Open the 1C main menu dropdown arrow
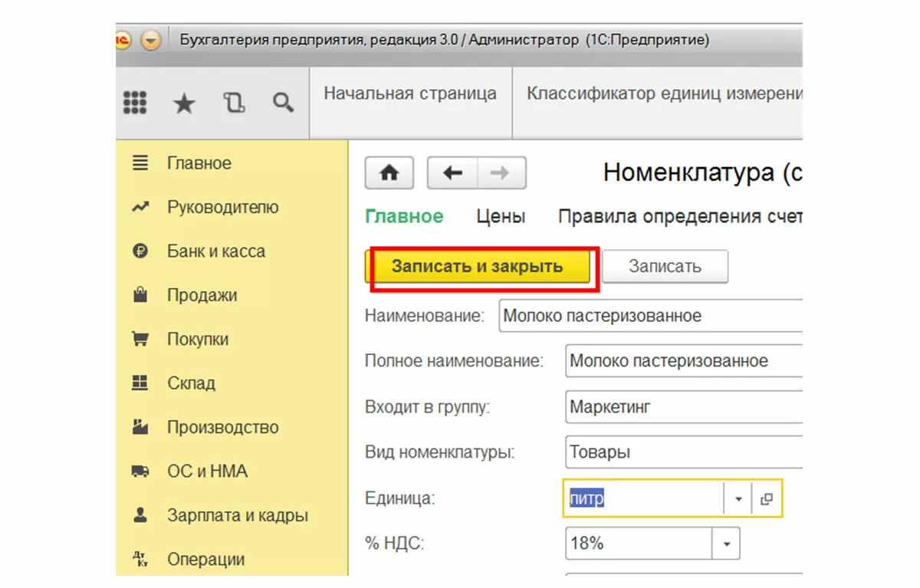920x588 pixels. coord(151,41)
